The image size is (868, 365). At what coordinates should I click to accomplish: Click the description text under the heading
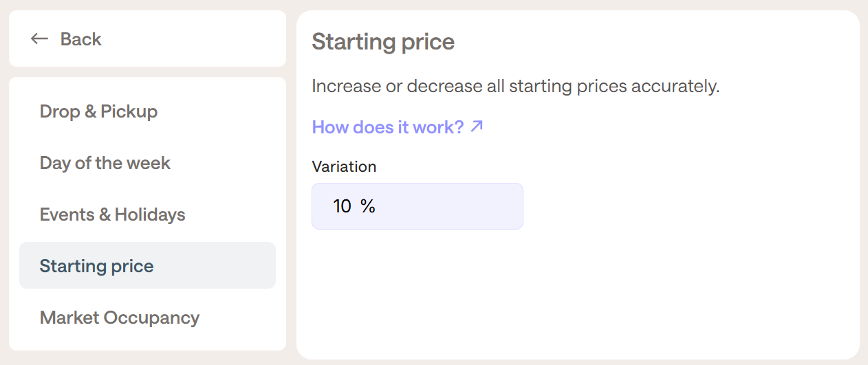click(515, 87)
